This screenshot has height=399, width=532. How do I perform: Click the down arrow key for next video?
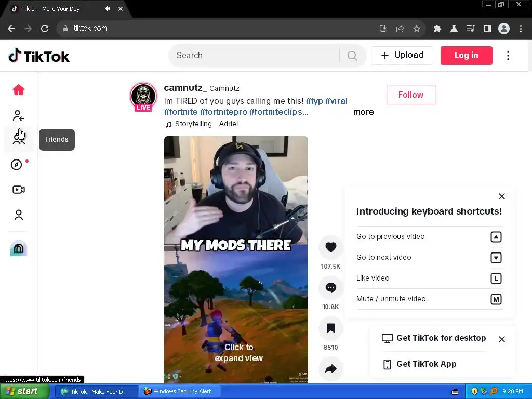pyautogui.click(x=496, y=258)
